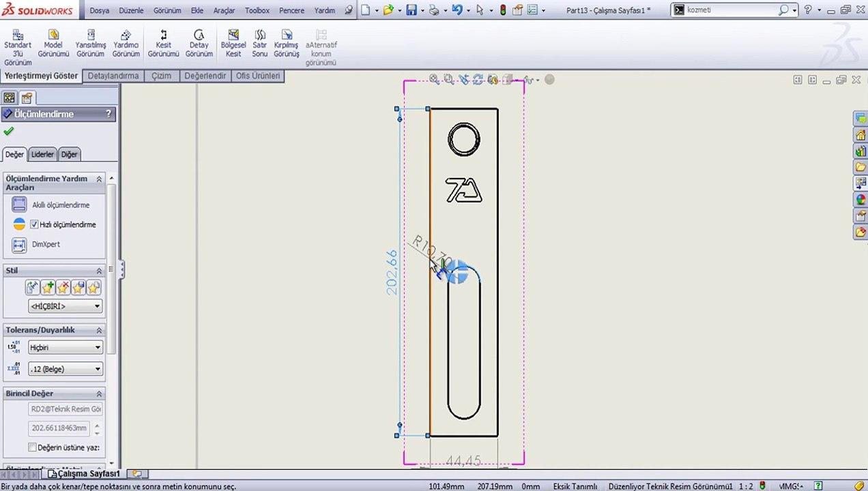Image resolution: width=868 pixels, height=491 pixels.
Task: Click the 202.66118463mm value field
Action: point(61,428)
